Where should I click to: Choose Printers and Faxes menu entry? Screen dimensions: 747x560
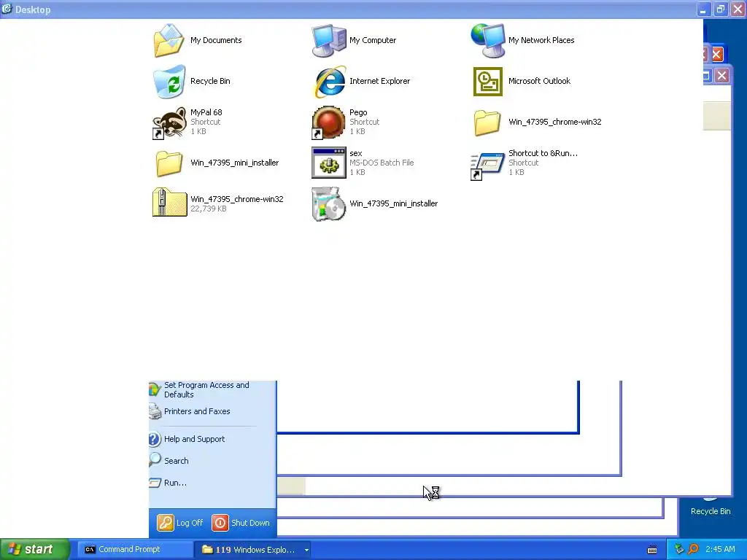pos(197,411)
